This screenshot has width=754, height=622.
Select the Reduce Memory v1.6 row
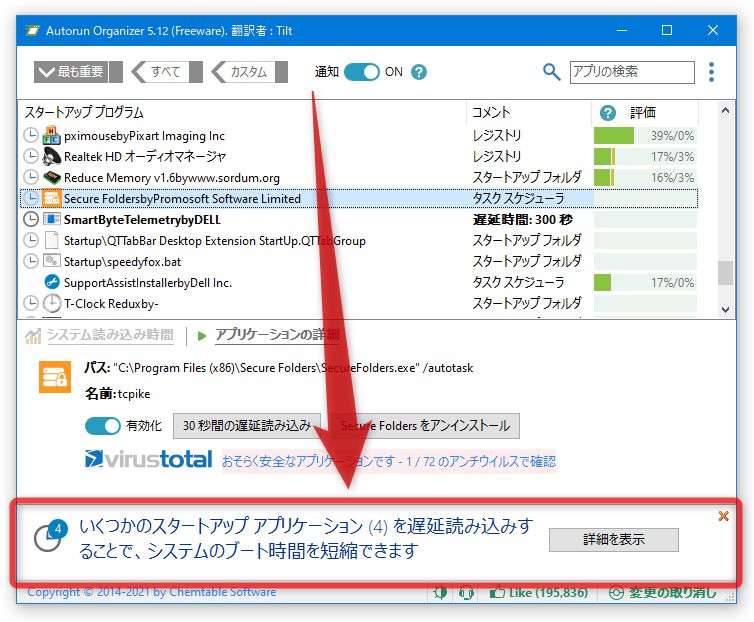click(x=358, y=178)
